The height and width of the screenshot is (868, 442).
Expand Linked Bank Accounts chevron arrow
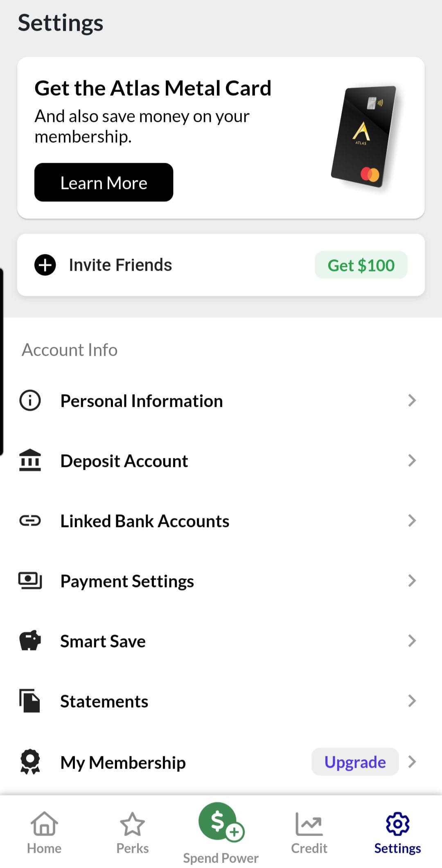tap(412, 520)
